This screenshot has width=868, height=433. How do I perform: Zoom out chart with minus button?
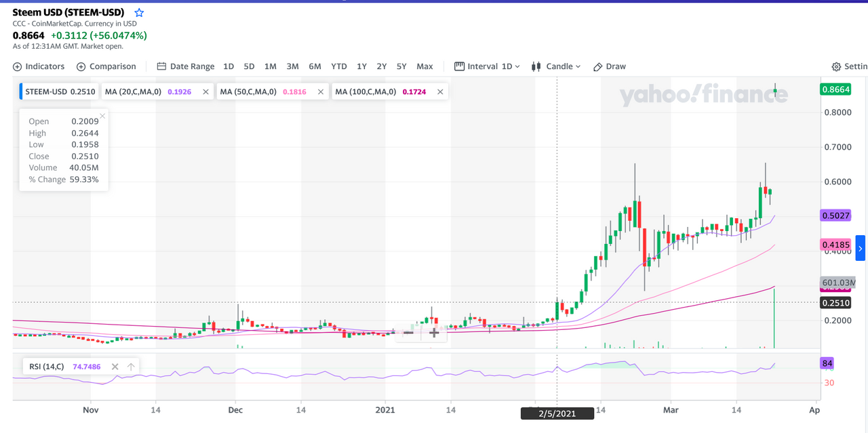[408, 332]
